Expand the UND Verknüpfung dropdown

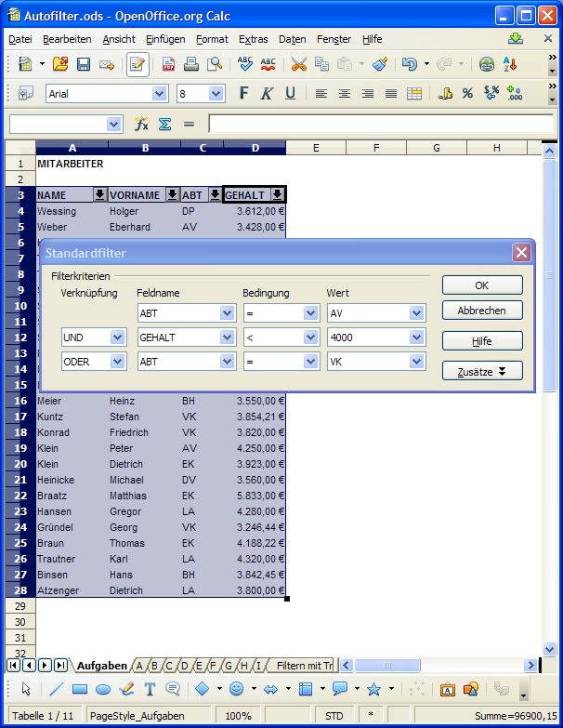point(118,338)
